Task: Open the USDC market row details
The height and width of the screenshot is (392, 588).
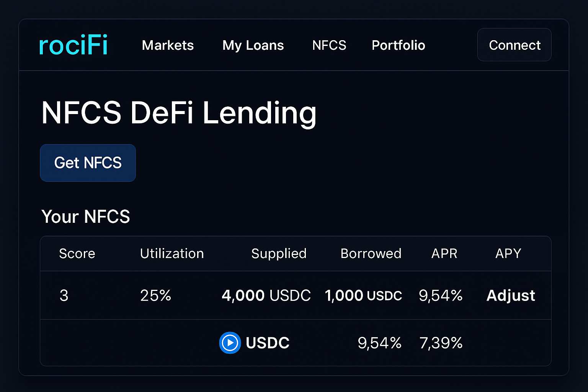Action: pyautogui.click(x=267, y=343)
